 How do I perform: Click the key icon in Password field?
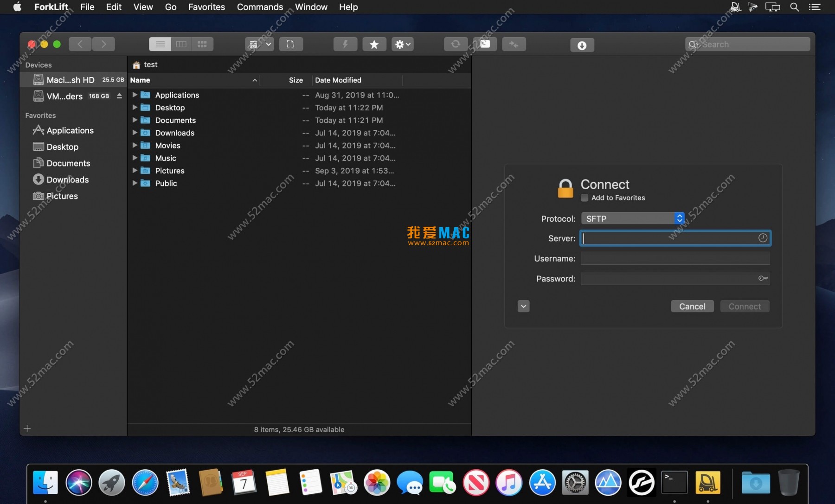(x=763, y=278)
